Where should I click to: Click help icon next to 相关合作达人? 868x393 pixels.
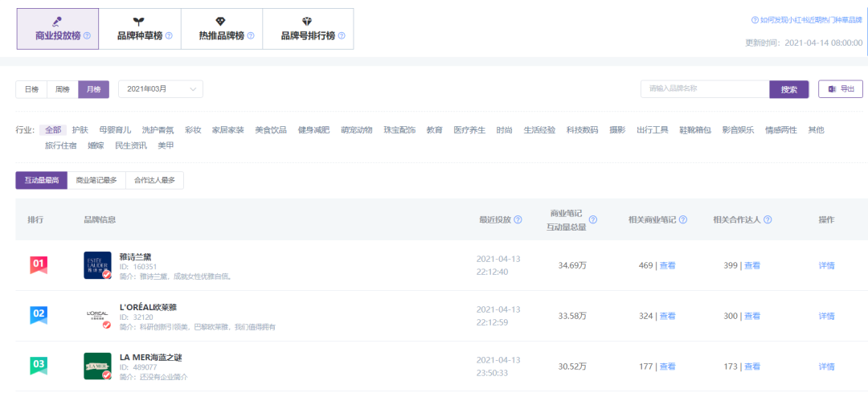(x=768, y=219)
